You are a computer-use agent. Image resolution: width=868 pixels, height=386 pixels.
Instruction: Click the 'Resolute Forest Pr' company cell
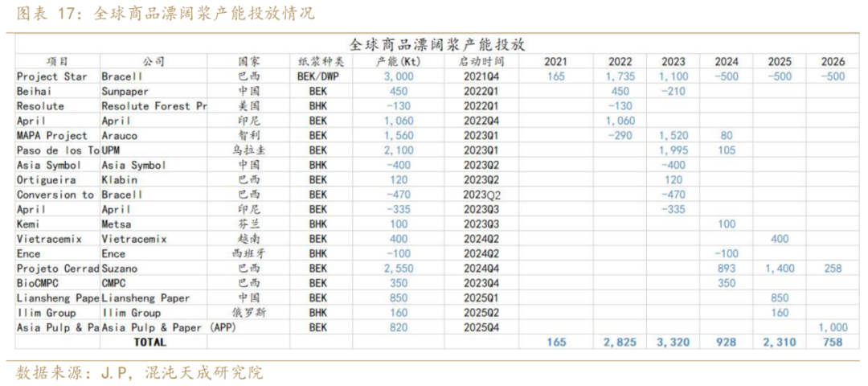point(154,106)
